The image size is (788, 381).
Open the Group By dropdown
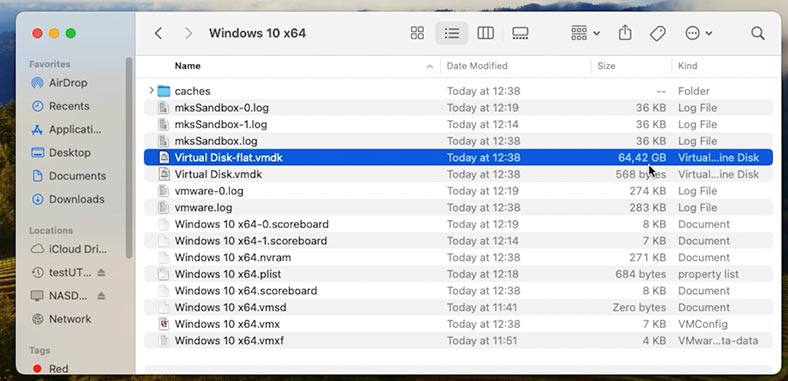585,33
